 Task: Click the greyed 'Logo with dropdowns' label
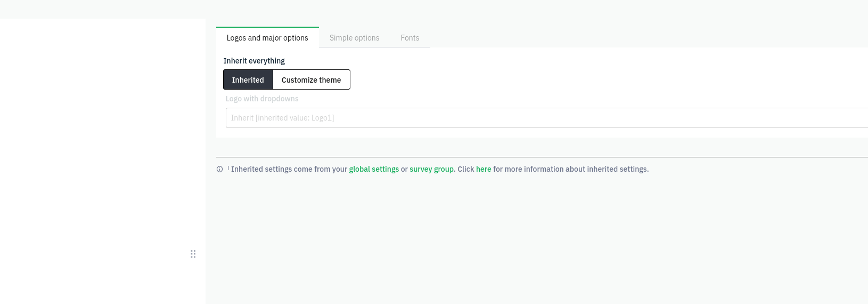pyautogui.click(x=262, y=99)
